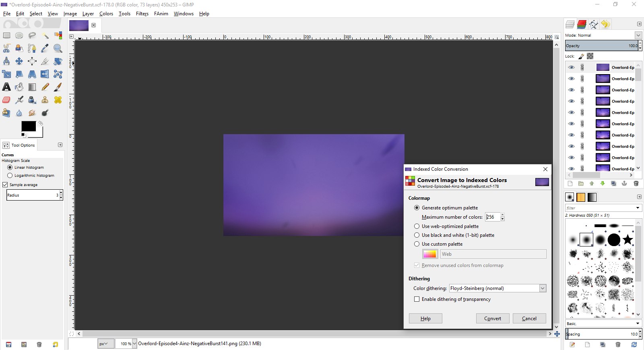The image size is (644, 350).
Task: Select the Shear tool
Action: coord(19,74)
